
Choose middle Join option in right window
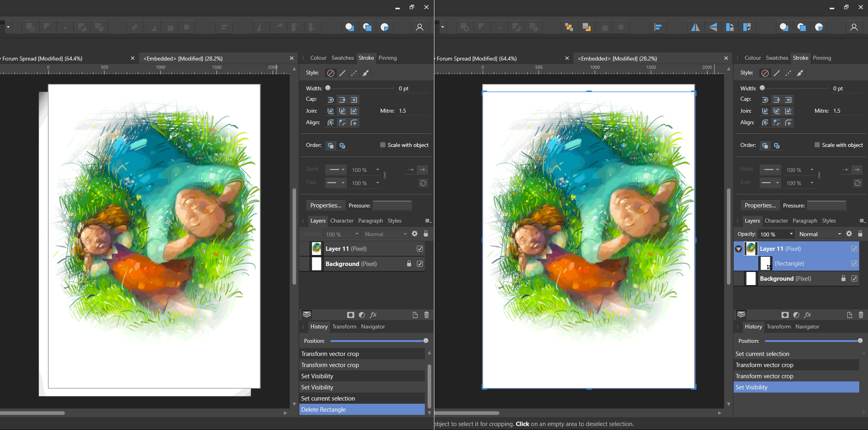(x=776, y=111)
